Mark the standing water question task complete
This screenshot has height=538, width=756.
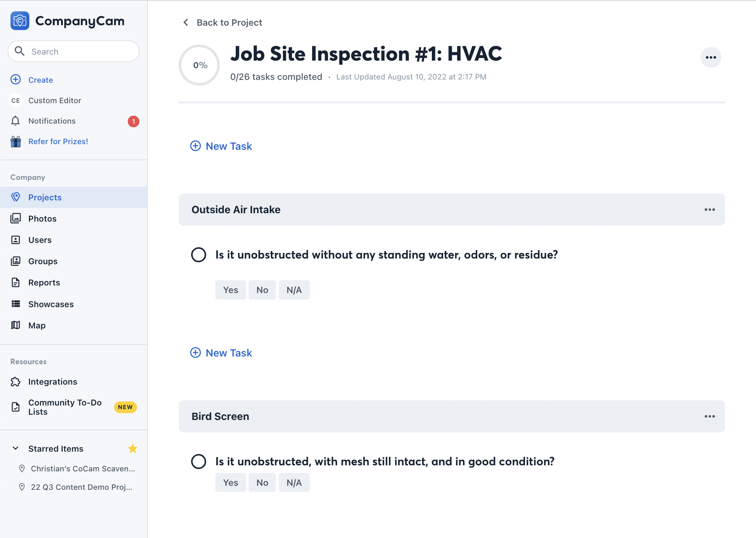click(x=198, y=255)
